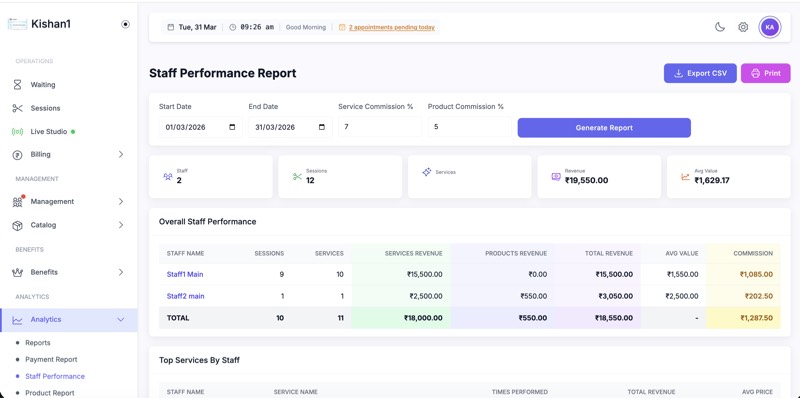Toggle the sidebar pin next to Kishan1
This screenshot has width=800, height=398.
pos(126,24)
